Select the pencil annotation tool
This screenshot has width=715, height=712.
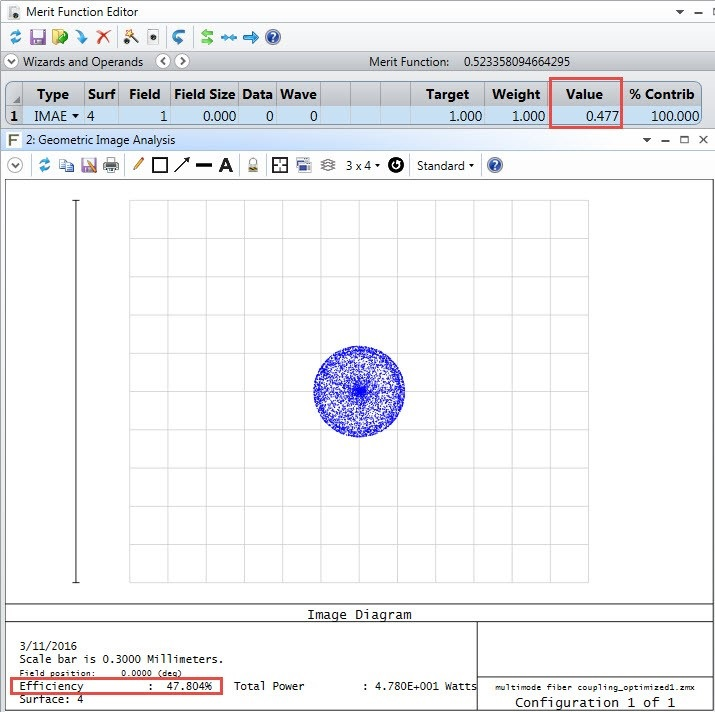pos(138,165)
